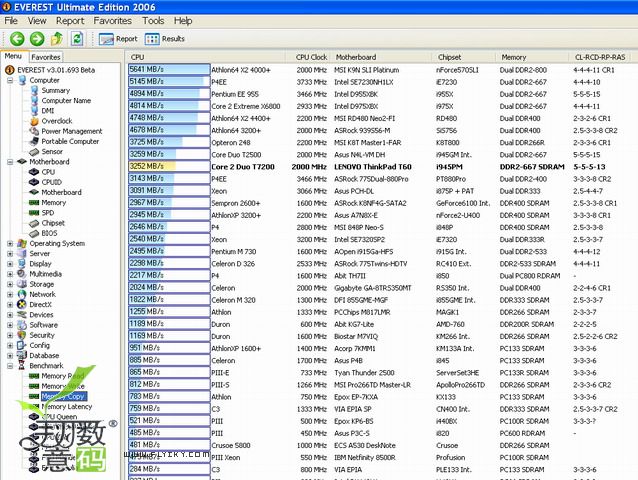Collapse the Computer tree node
Viewport: 638px width, 480px height.
coord(10,81)
